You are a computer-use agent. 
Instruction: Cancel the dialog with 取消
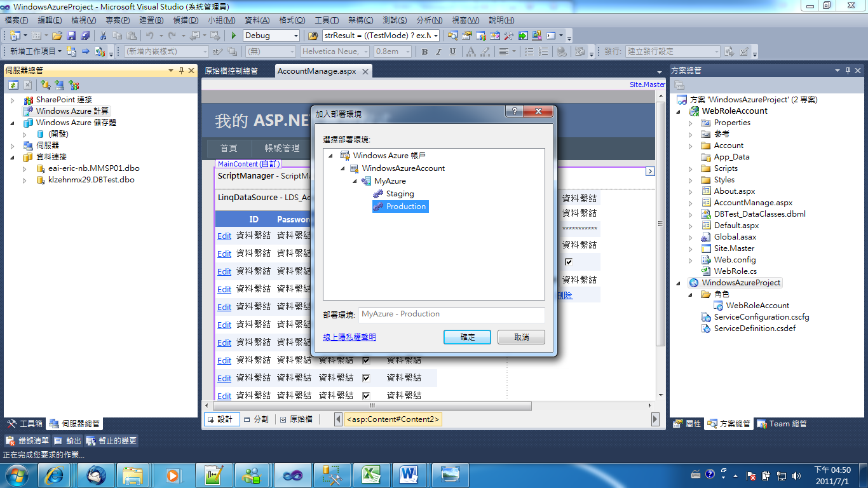pos(521,337)
